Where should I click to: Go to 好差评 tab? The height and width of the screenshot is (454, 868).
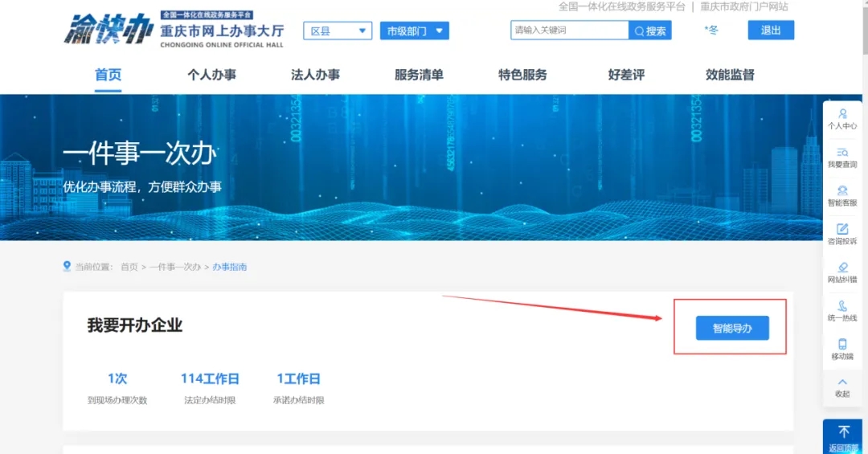626,75
